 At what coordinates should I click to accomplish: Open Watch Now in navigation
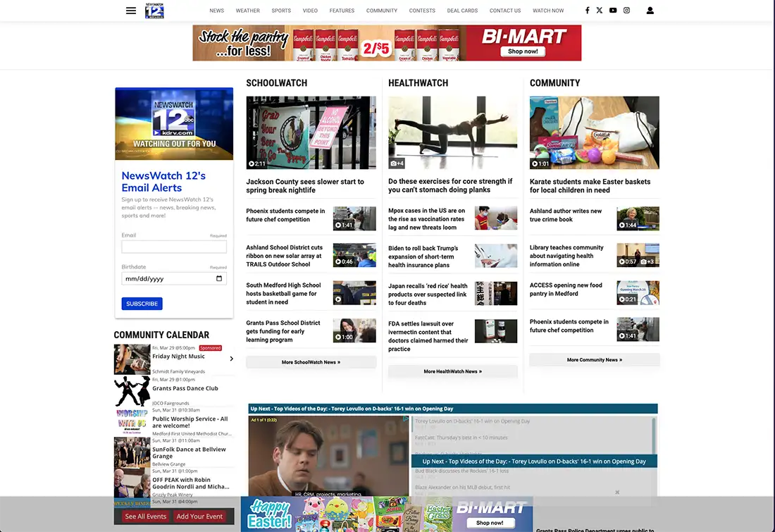tap(548, 11)
